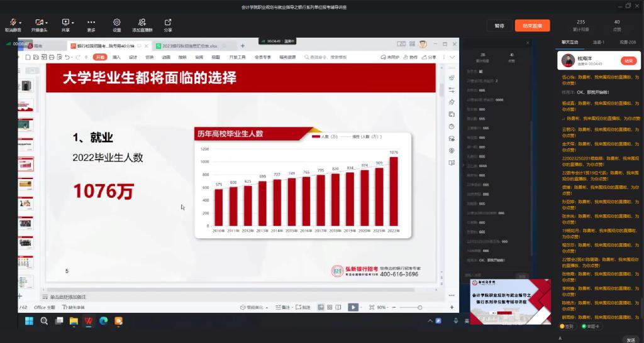Adjust the zoom slider in WPS status bar

419,307
